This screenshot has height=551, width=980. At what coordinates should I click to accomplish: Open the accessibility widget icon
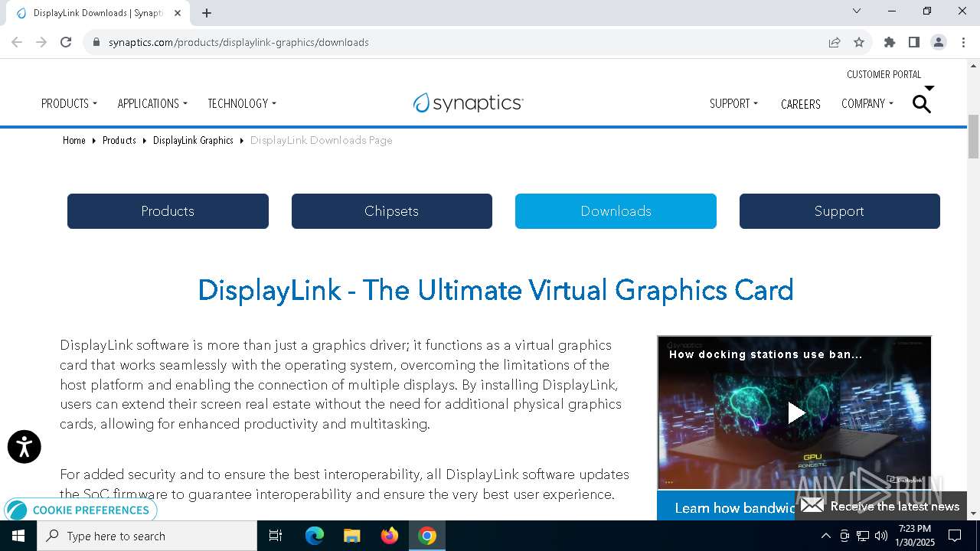pyautogui.click(x=24, y=447)
